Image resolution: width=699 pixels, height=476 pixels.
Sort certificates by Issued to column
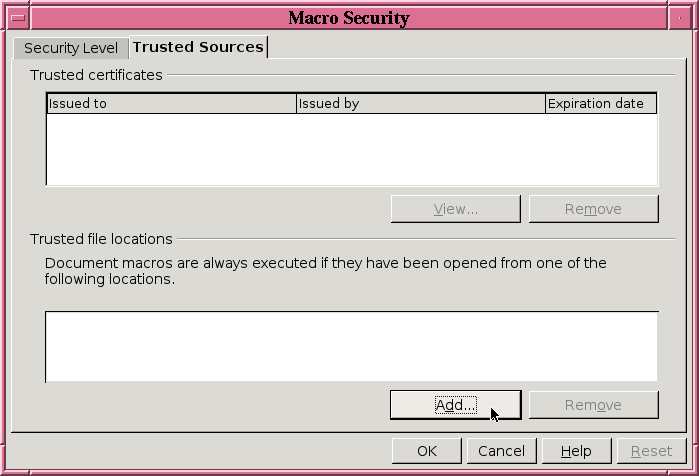click(172, 103)
